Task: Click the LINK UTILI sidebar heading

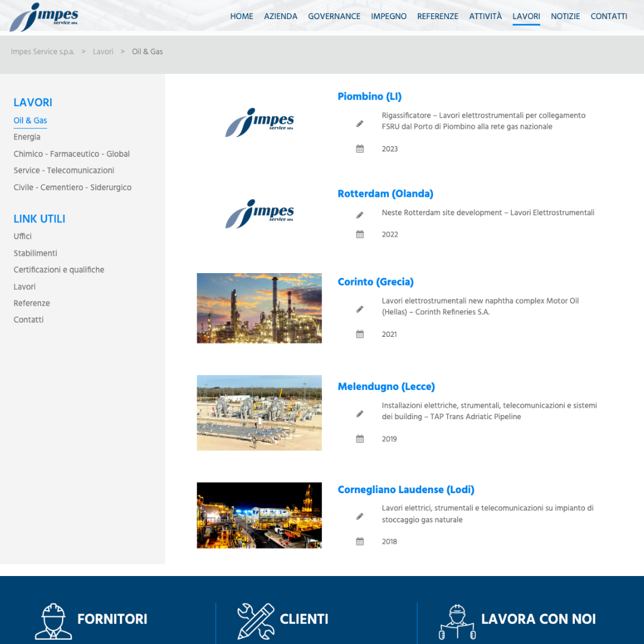Action: coord(39,219)
